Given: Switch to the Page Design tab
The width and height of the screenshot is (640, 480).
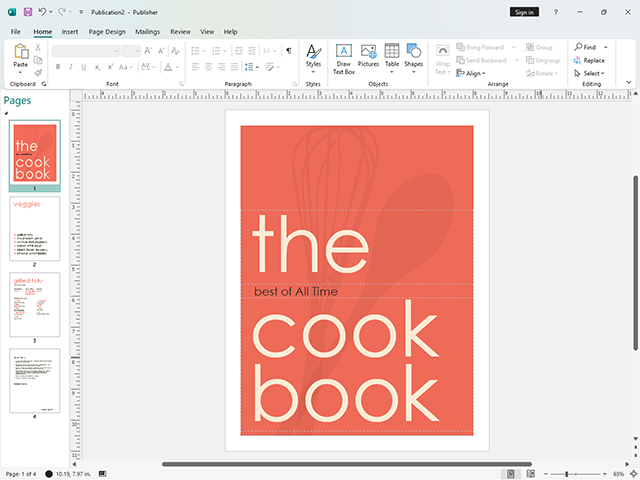Looking at the screenshot, I should point(107,32).
